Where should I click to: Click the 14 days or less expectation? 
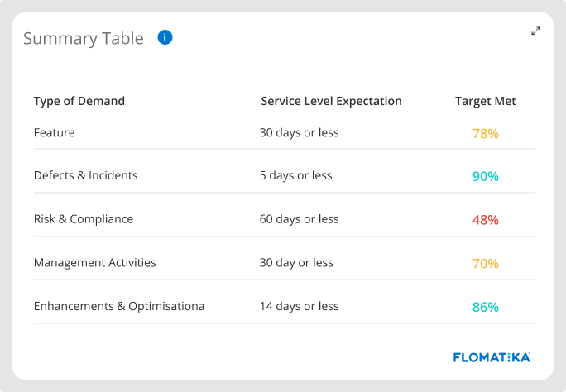[299, 306]
